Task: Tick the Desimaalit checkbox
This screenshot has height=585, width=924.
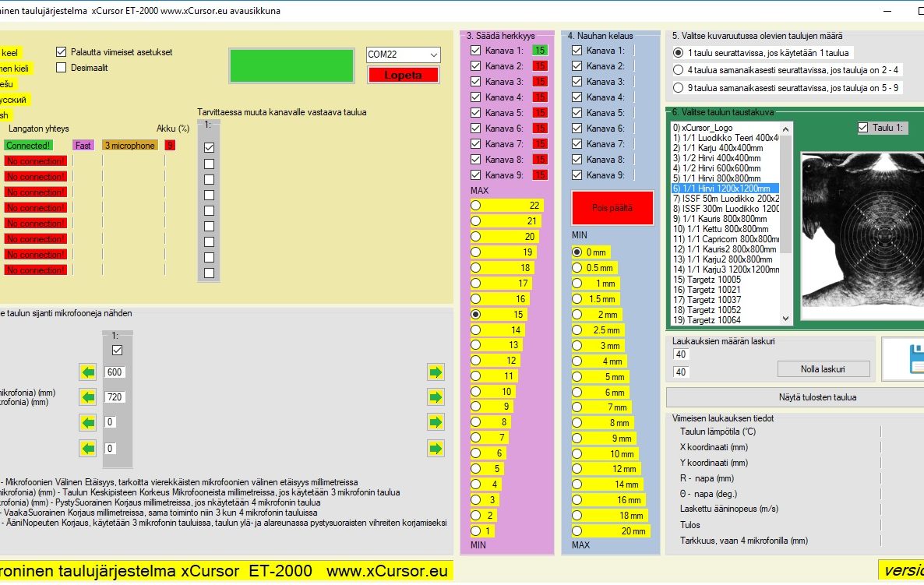Action: click(x=62, y=68)
